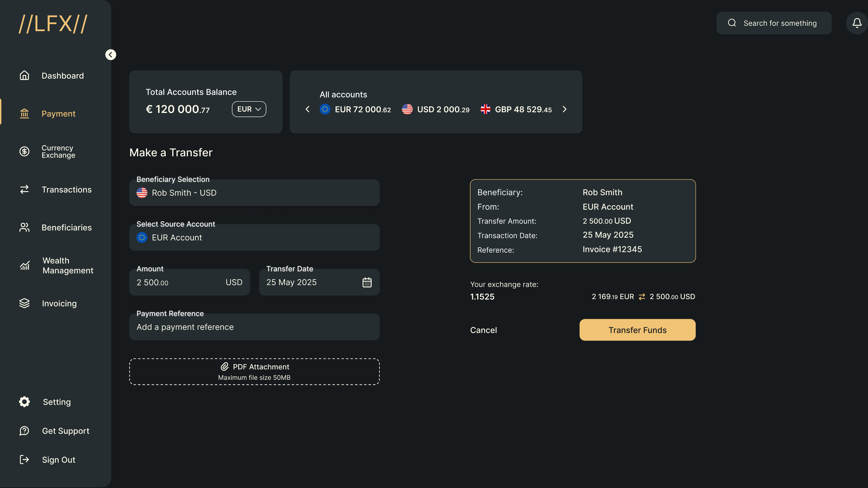Image resolution: width=868 pixels, height=488 pixels.
Task: Go to the Transactions menu item
Action: click(x=66, y=190)
